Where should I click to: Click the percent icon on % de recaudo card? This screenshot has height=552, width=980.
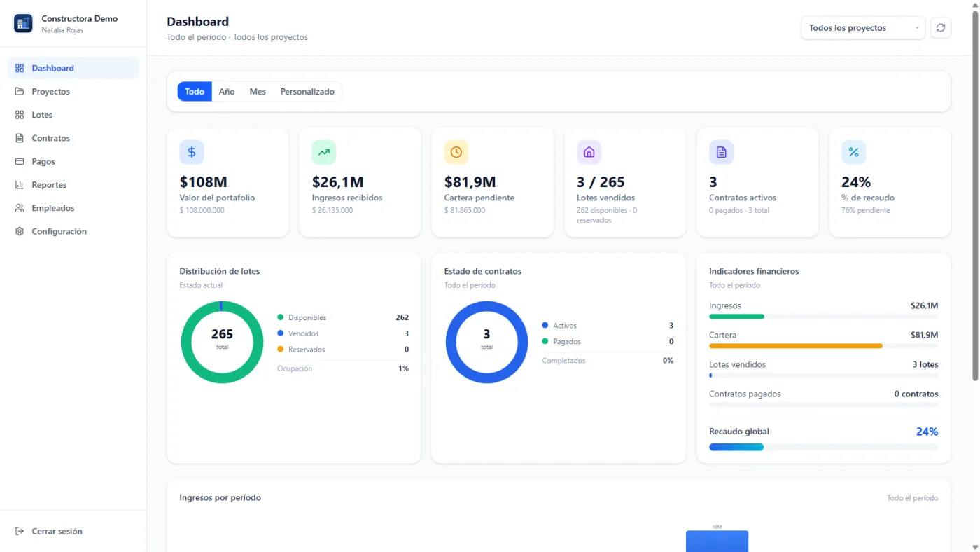click(853, 152)
